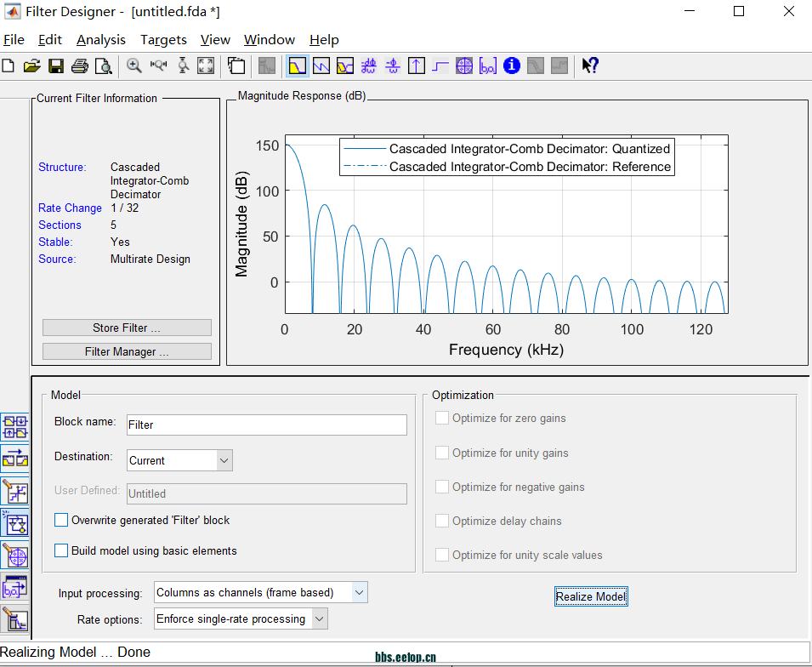Show the Phase Response analysis
Screen dimensions: 812x667
coord(321,66)
